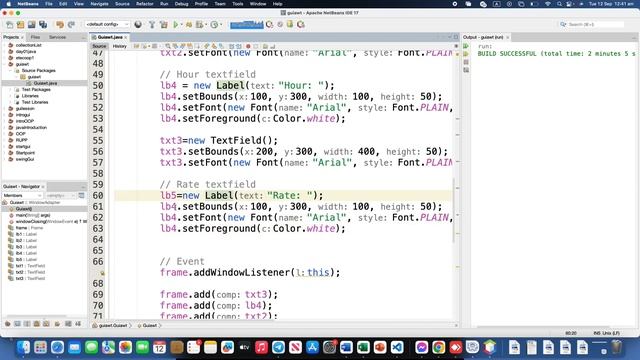
Task: Click the Clean and Build icon
Action: tap(164, 24)
